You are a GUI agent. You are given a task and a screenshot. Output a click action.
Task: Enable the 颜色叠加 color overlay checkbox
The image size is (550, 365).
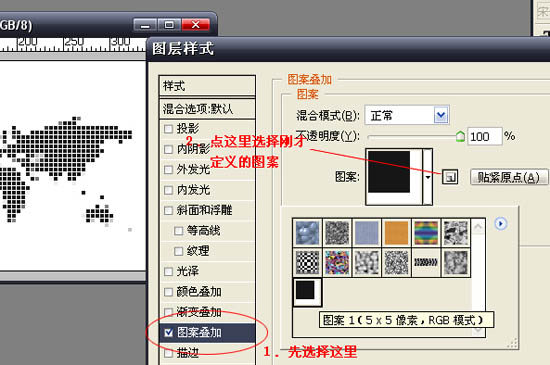tap(168, 291)
